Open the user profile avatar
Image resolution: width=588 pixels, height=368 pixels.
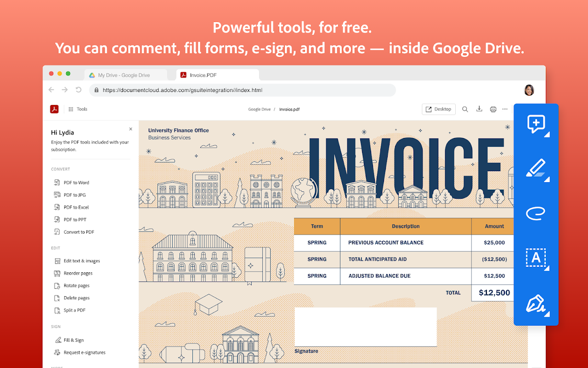529,90
